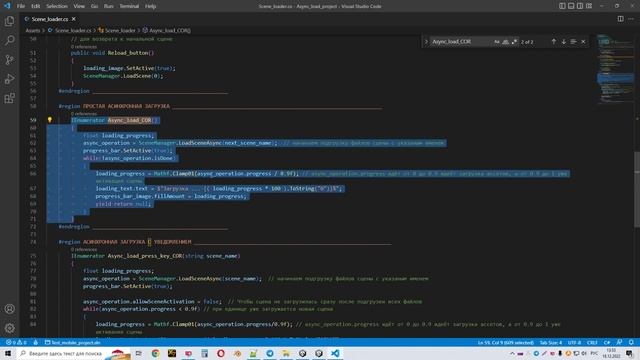Click the feedback icon in status bar
This screenshot has width=640, height=360.
coord(620,342)
